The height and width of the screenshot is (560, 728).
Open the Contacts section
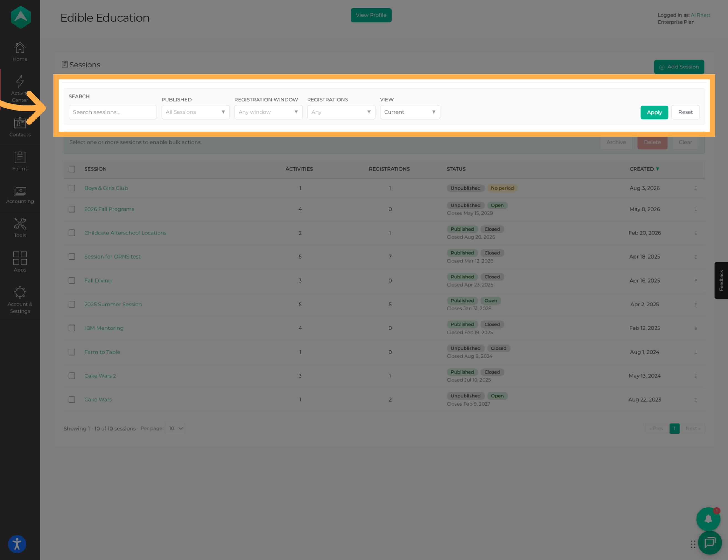(x=20, y=127)
